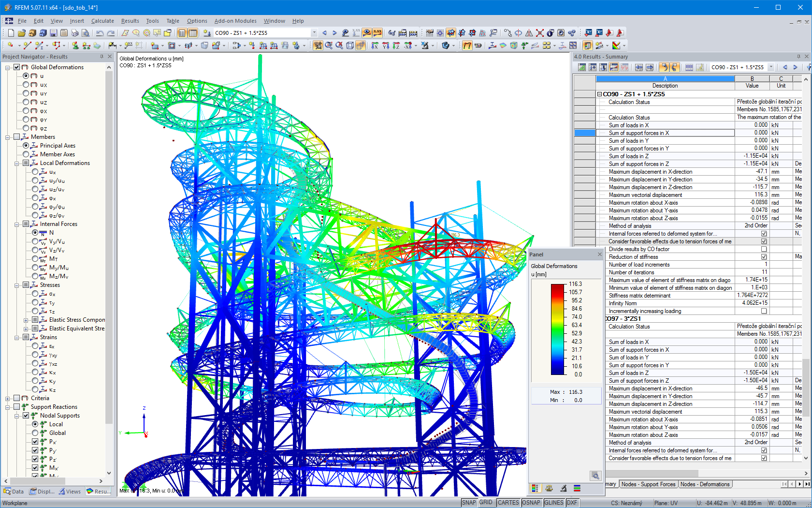This screenshot has height=508, width=812.
Task: Click the Views button at the bottom
Action: [70, 491]
